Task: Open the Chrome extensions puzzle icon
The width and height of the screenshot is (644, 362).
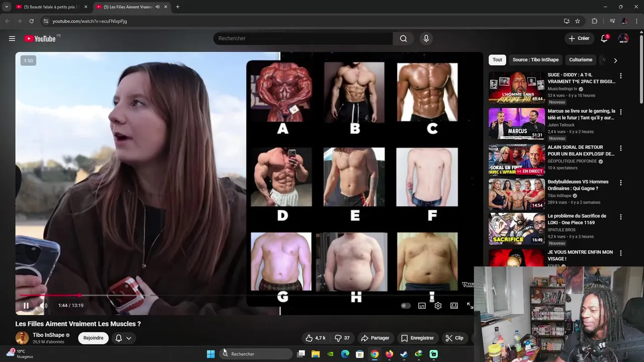Action: pos(594,21)
